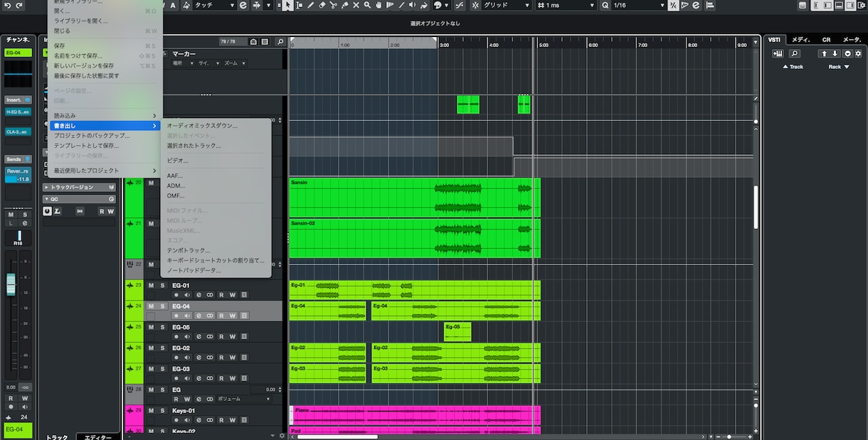Select the Erase tool
This screenshot has width=868, height=440.
click(322, 5)
